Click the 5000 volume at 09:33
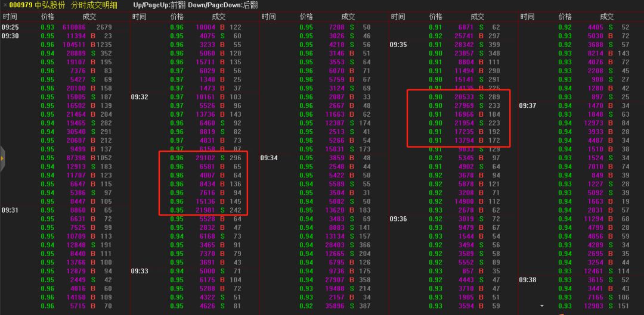 (x=207, y=271)
